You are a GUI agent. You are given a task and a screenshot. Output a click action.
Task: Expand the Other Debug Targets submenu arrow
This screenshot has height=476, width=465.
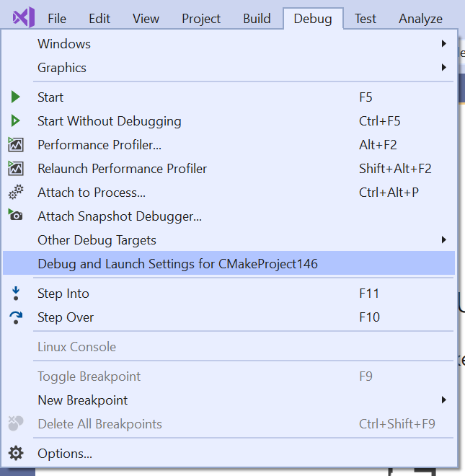444,240
